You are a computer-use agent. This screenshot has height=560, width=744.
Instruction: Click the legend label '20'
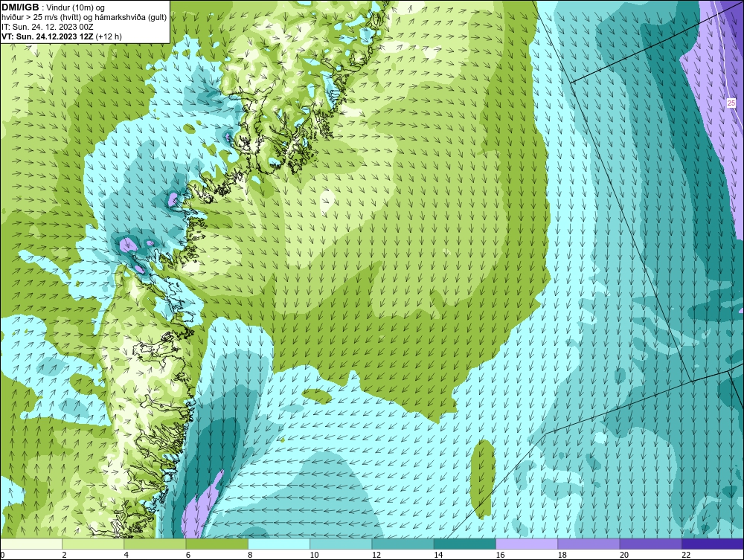(x=624, y=555)
